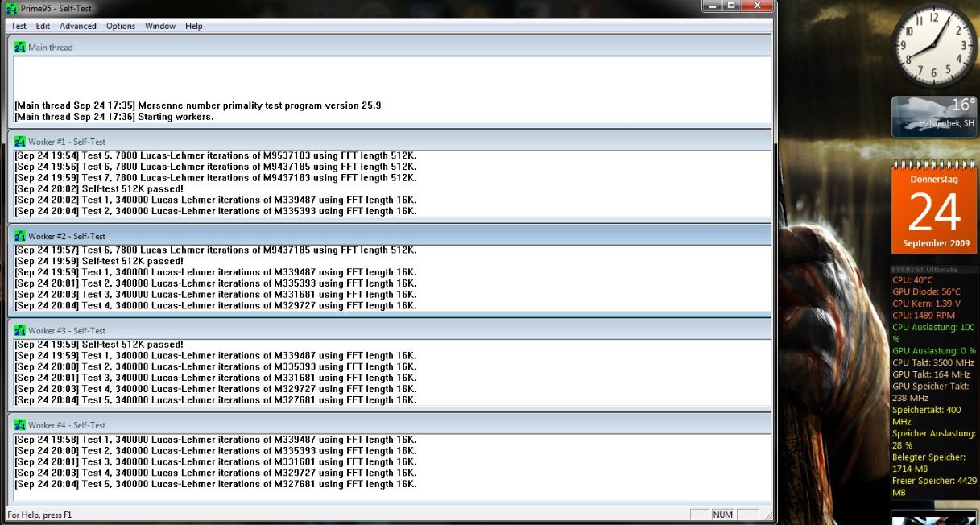The image size is (980, 525).
Task: Click the 'CPU Kern: 1.39 V' reading
Action: tap(926, 304)
